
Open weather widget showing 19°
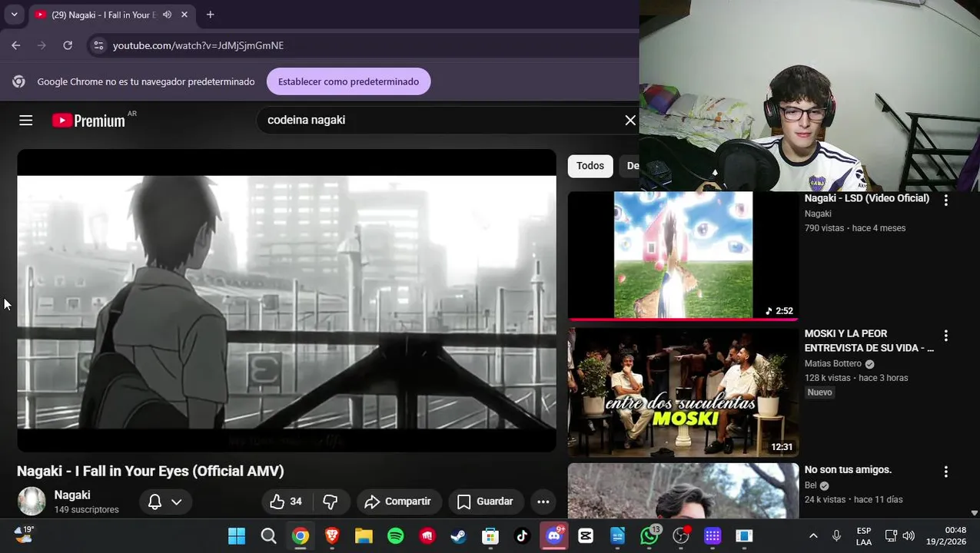click(25, 534)
